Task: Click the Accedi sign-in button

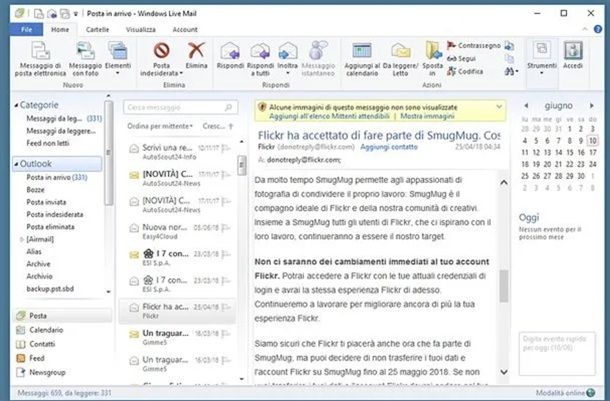Action: click(x=573, y=55)
